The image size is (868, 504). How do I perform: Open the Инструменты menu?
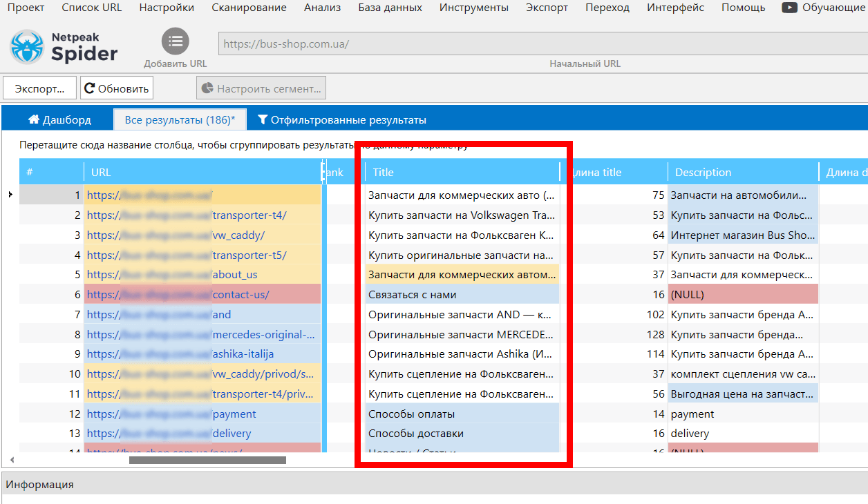[474, 8]
